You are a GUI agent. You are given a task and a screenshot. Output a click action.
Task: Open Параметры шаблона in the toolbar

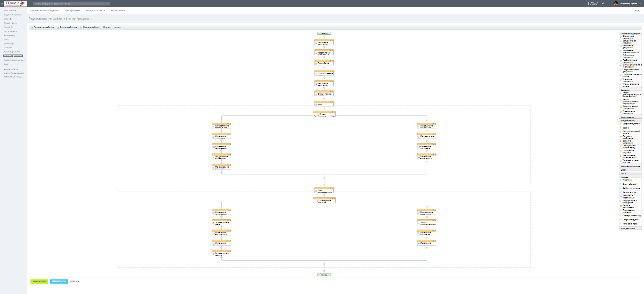42,27
